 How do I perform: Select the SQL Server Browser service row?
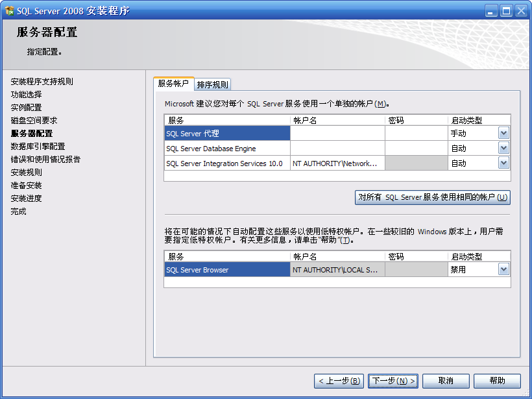click(x=226, y=270)
